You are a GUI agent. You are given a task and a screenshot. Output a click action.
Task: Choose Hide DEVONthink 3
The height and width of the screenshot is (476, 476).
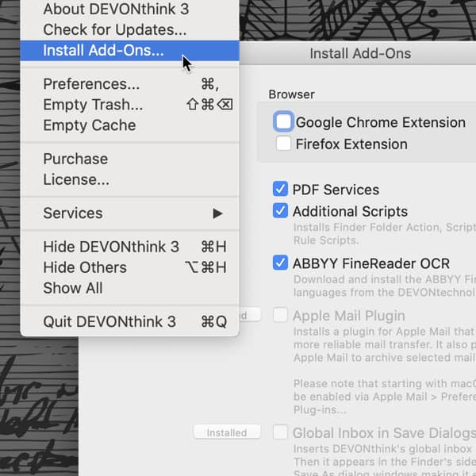pos(129,247)
